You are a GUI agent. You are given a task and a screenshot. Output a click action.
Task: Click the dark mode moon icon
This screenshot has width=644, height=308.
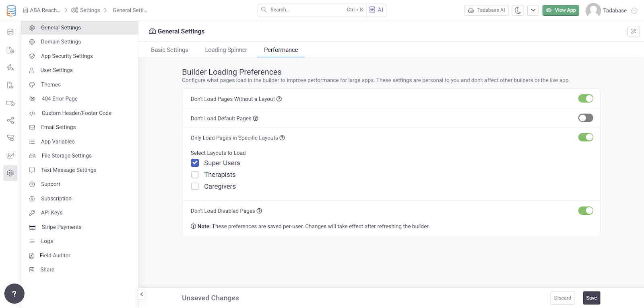tap(518, 10)
